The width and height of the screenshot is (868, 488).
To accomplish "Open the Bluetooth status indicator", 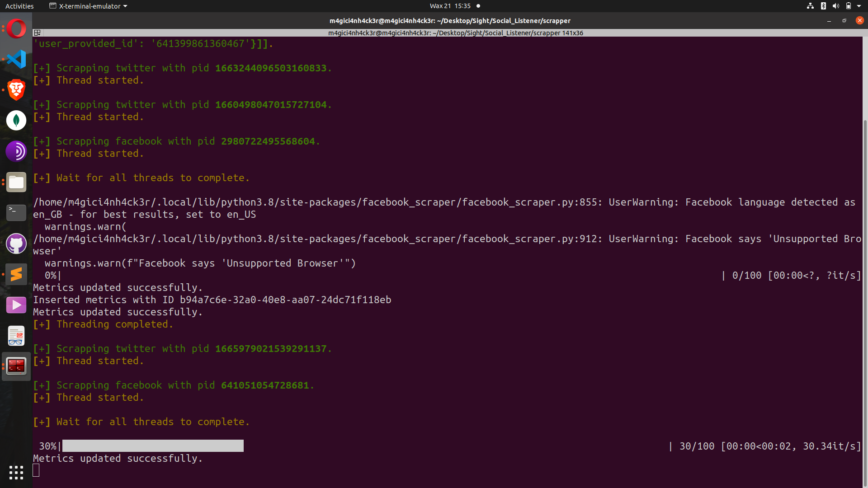I will pyautogui.click(x=823, y=6).
